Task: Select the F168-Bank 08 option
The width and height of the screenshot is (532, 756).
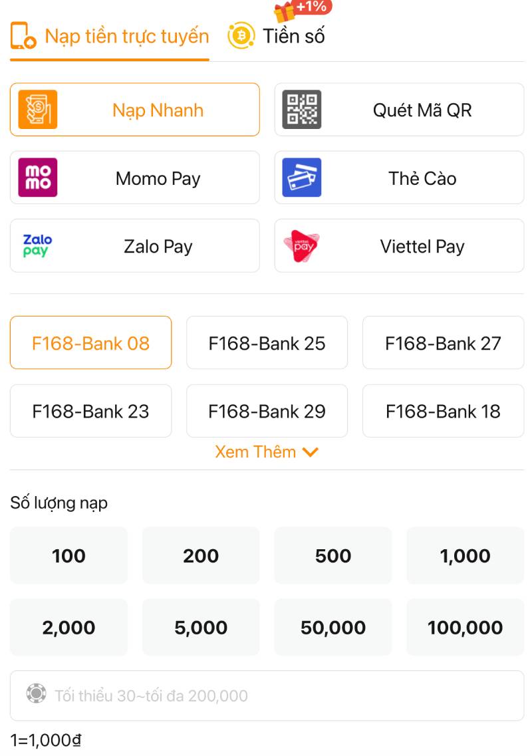Action: pyautogui.click(x=90, y=343)
